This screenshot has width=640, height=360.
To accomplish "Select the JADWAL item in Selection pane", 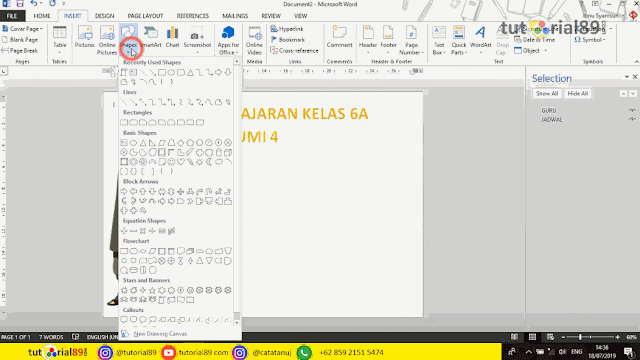I will pos(552,120).
